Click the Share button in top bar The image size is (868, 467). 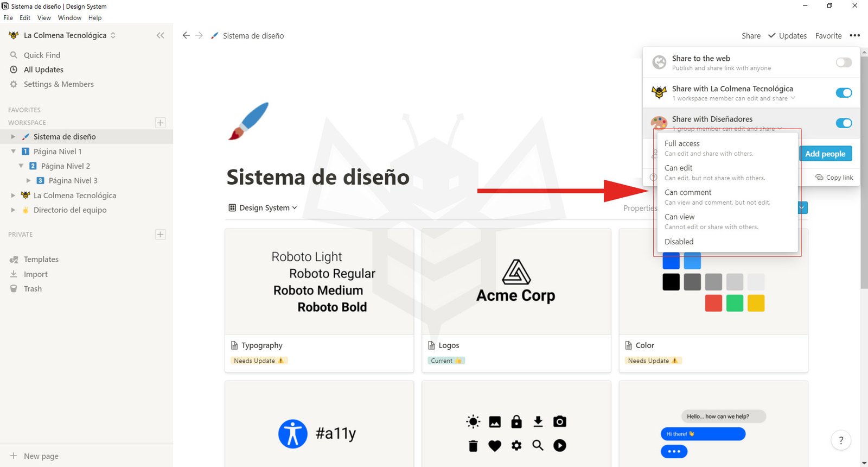tap(751, 36)
